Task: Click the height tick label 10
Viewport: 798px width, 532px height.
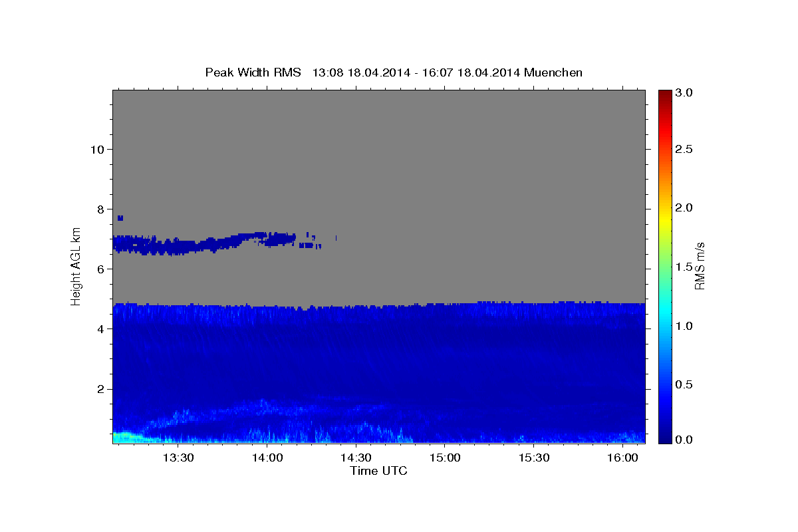Action: (96, 149)
